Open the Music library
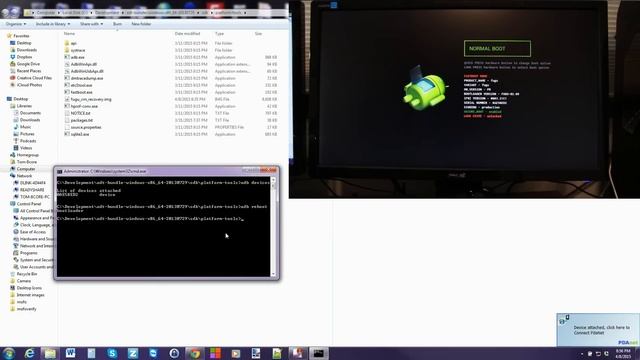Screen dimensions: 640x360 25,127
